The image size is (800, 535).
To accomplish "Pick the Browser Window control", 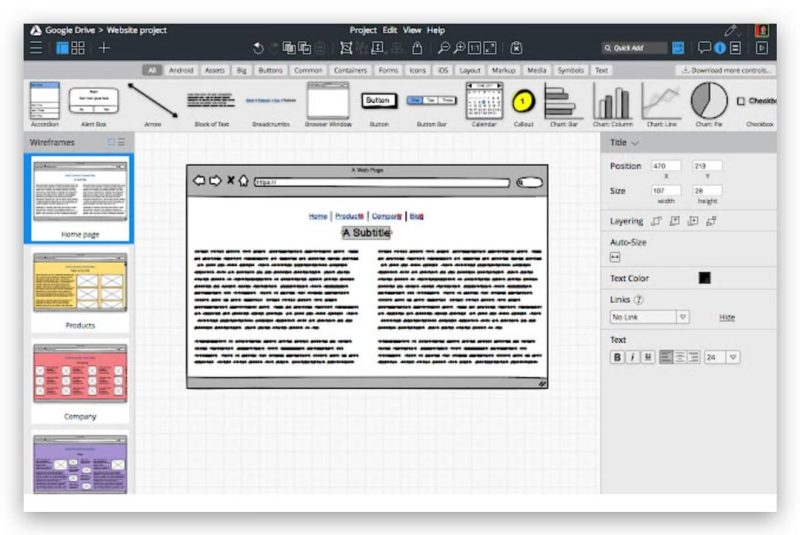I will [x=328, y=105].
